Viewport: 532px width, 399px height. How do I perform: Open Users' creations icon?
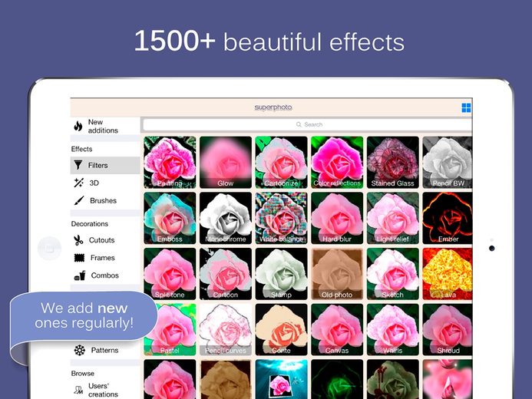click(x=78, y=391)
